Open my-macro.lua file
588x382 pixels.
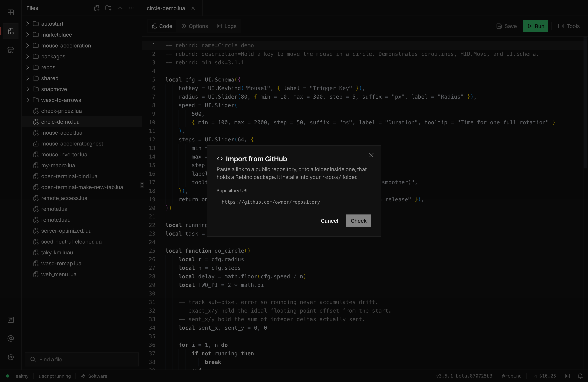coord(82,165)
